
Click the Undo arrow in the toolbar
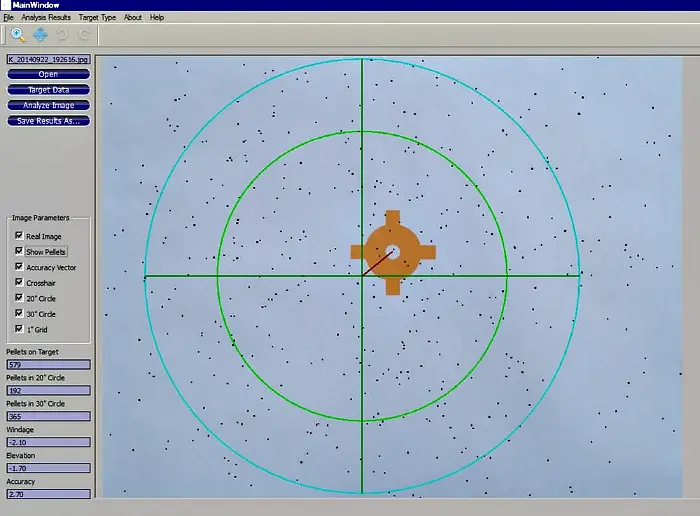[61, 35]
